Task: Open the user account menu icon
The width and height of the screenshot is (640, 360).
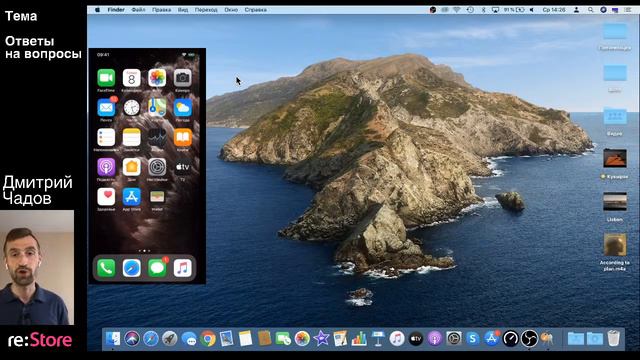Action: [576, 10]
